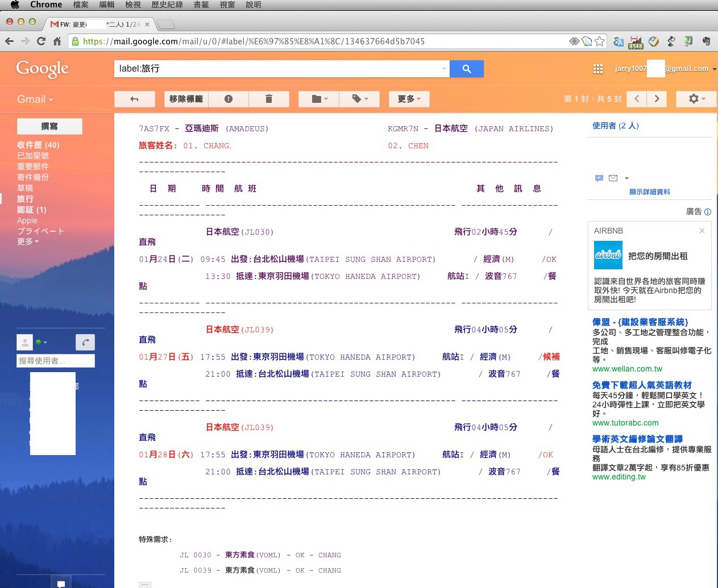Click the report spam exclamation icon
718x588 pixels.
pyautogui.click(x=229, y=99)
